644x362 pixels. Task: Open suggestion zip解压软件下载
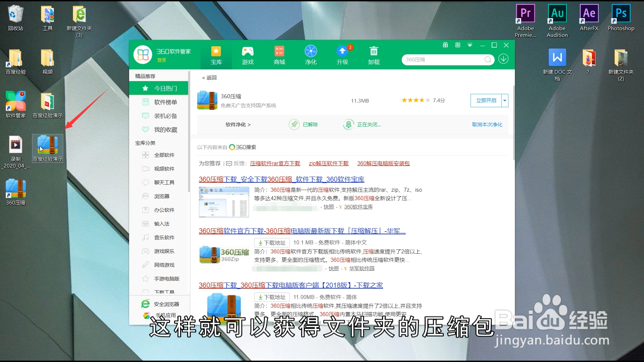point(329,163)
